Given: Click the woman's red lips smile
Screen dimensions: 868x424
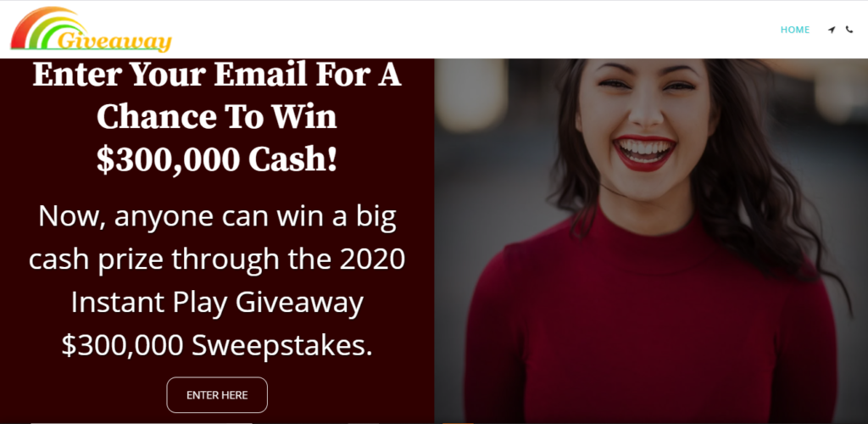Looking at the screenshot, I should (645, 152).
